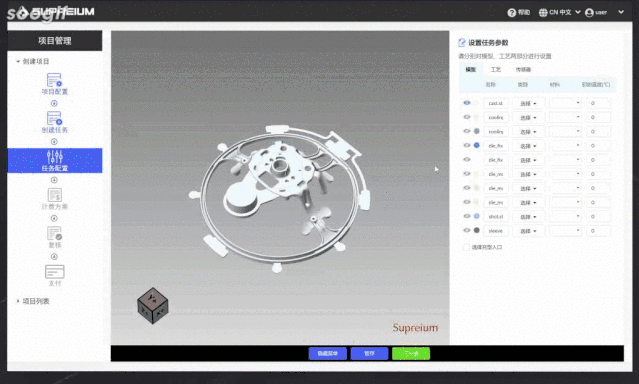Click the cast.st name field
The image size is (639, 384).
pyautogui.click(x=496, y=103)
